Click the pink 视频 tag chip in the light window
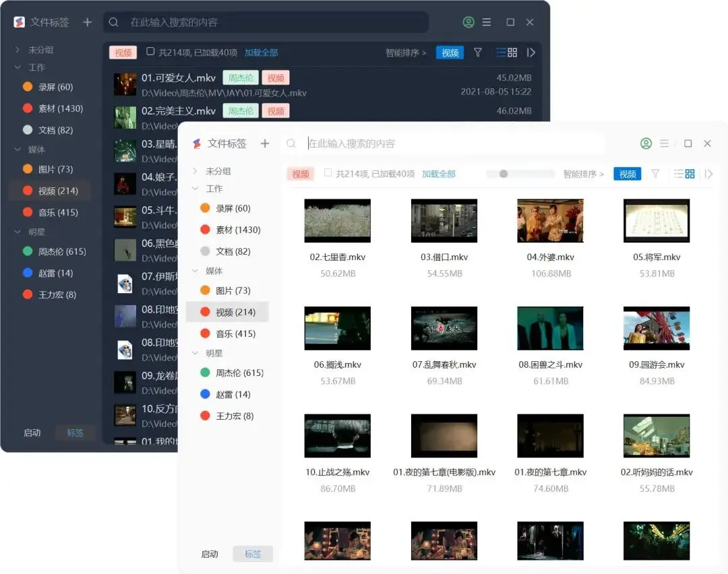 tap(301, 174)
